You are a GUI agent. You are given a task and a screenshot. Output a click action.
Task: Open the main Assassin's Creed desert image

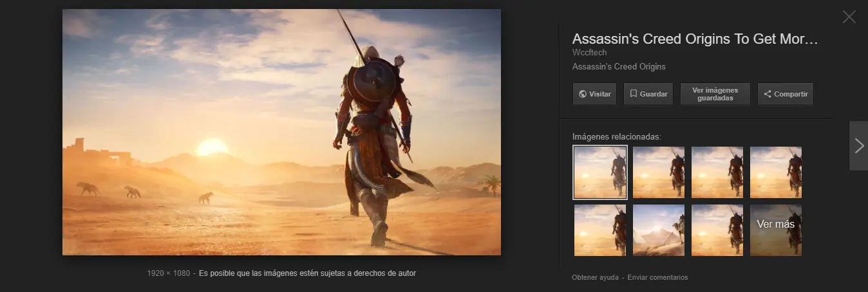(281, 132)
